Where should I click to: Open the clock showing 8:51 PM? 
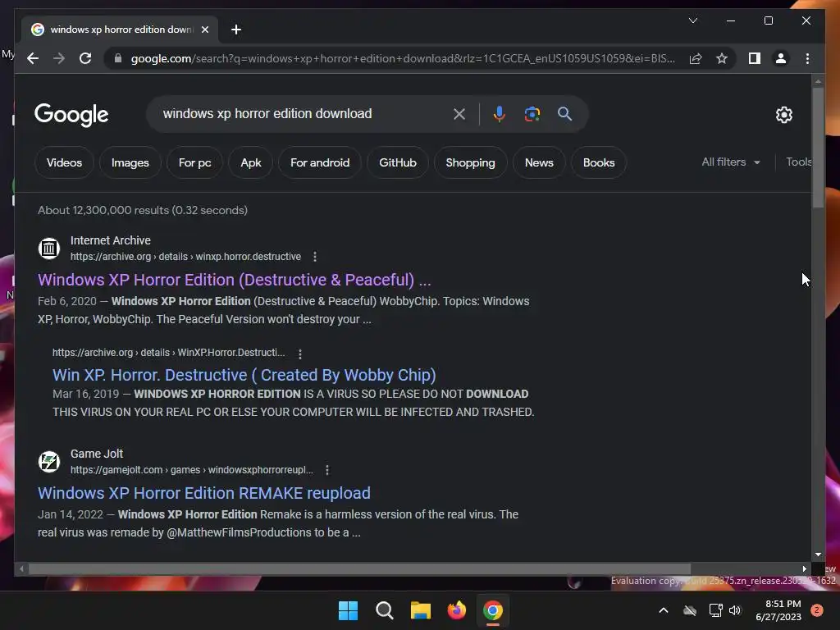[778, 610]
